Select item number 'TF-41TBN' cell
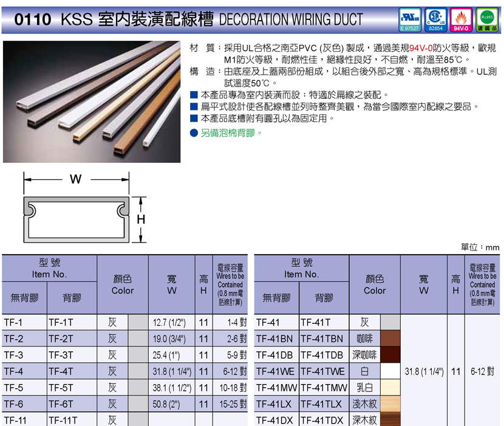Screen dimensions: 504x426 coord(324,338)
